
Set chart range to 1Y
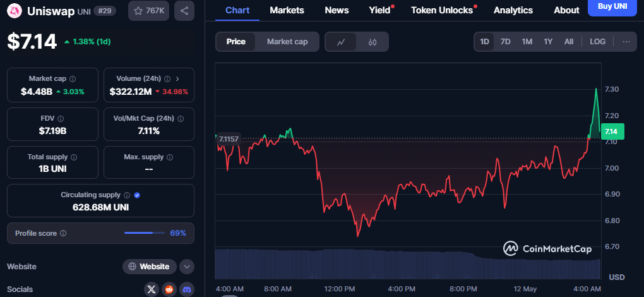[548, 42]
